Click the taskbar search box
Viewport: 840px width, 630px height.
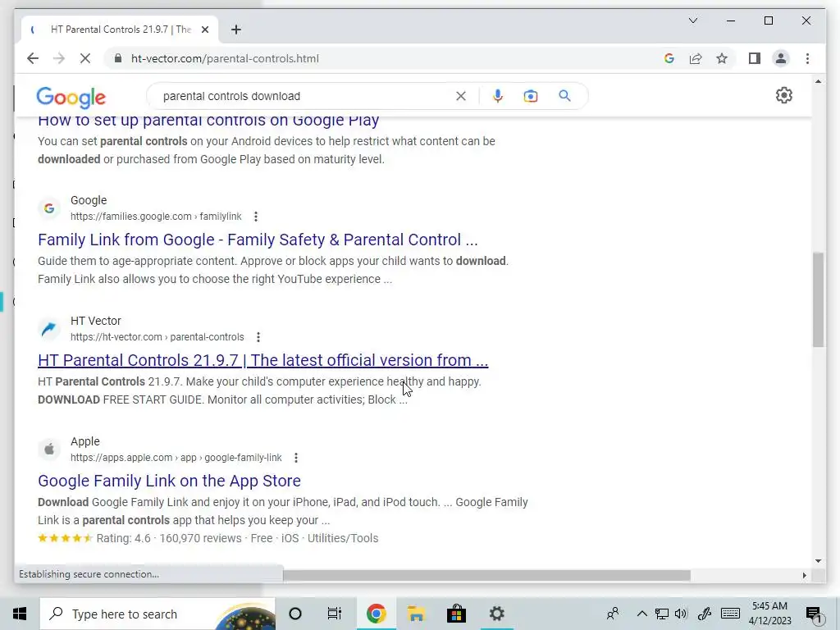(x=157, y=614)
